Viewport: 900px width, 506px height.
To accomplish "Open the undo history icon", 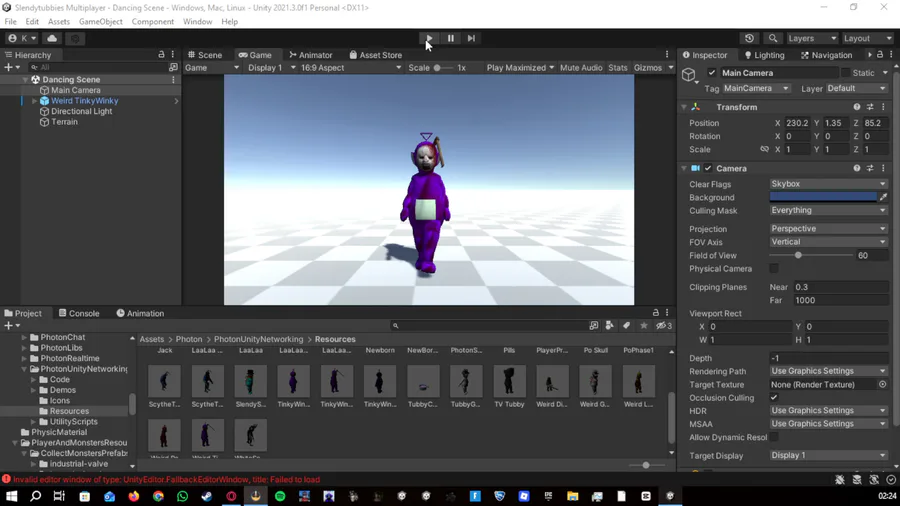I will click(749, 38).
